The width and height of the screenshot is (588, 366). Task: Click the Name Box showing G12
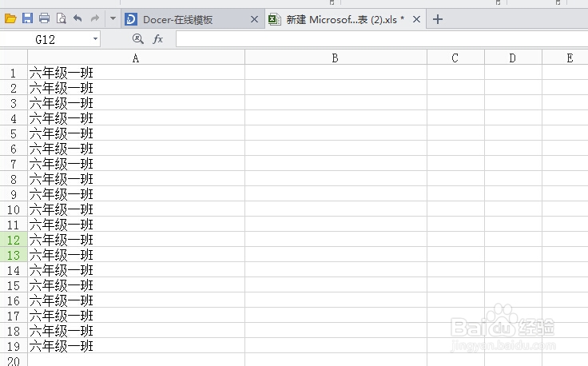tap(46, 39)
